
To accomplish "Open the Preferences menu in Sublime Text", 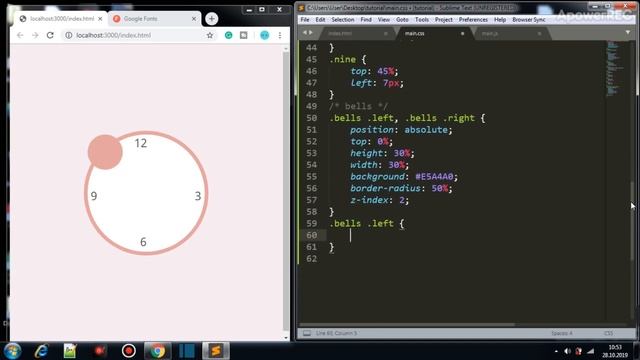I will (473, 20).
